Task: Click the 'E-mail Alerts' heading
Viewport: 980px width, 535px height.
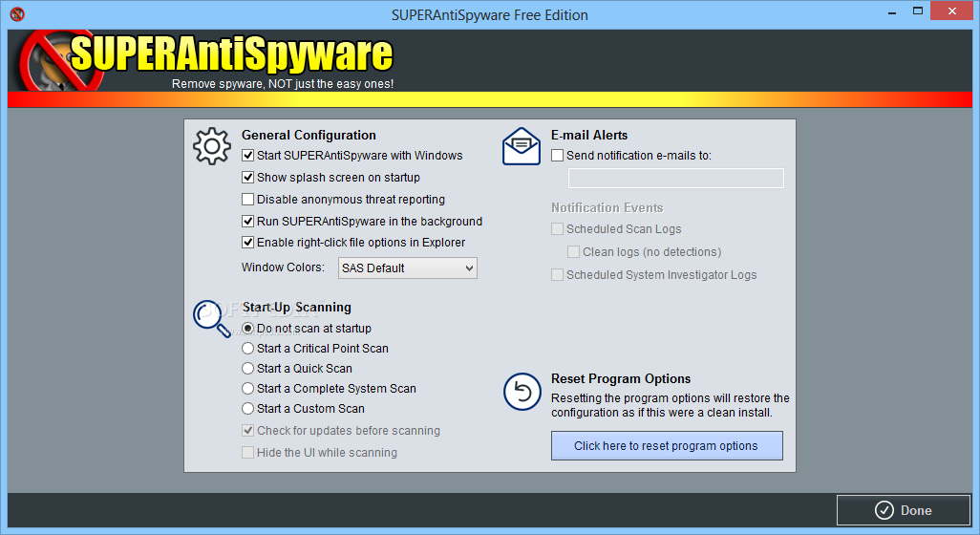Action: coord(589,135)
